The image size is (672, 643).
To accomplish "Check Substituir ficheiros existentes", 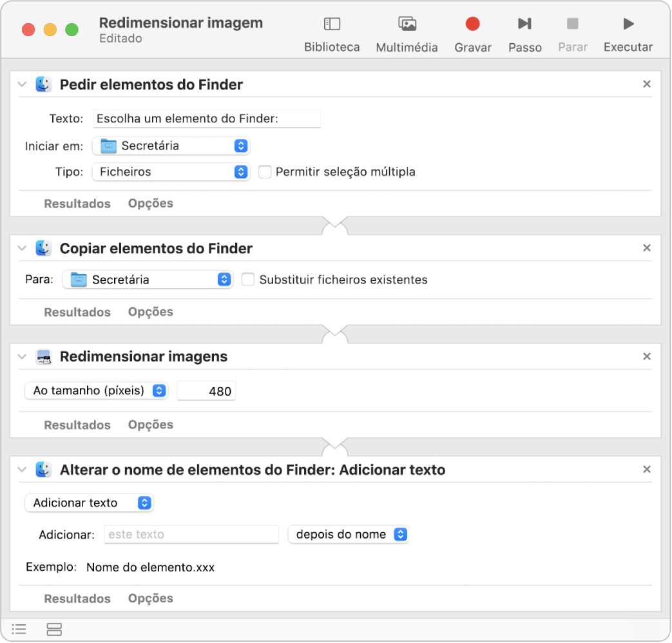I will pos(247,280).
